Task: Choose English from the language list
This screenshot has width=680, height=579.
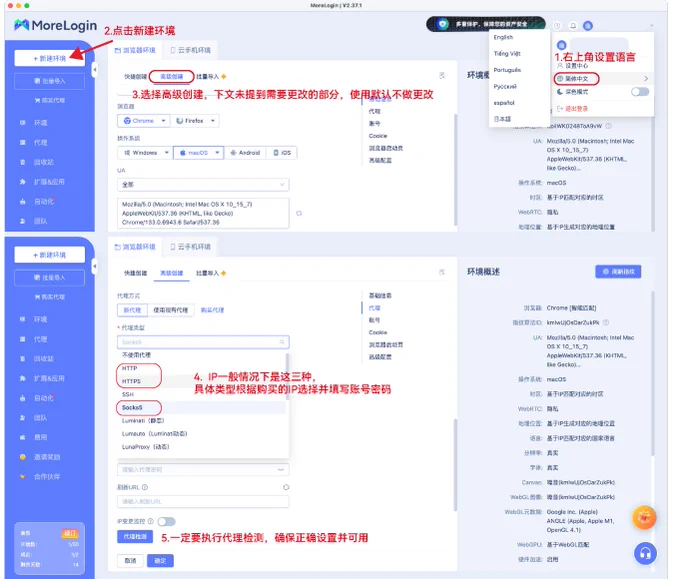Action: [x=503, y=37]
